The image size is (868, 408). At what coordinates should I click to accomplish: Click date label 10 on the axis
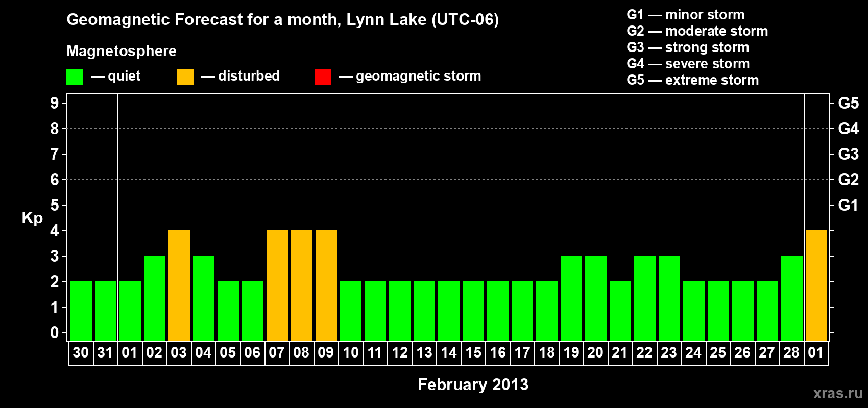click(x=350, y=353)
